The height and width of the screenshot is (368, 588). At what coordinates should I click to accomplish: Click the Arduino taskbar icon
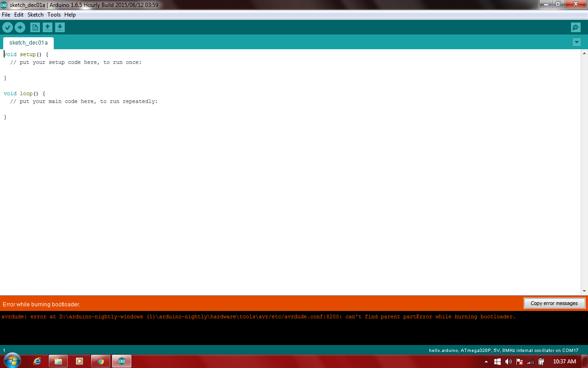[122, 361]
